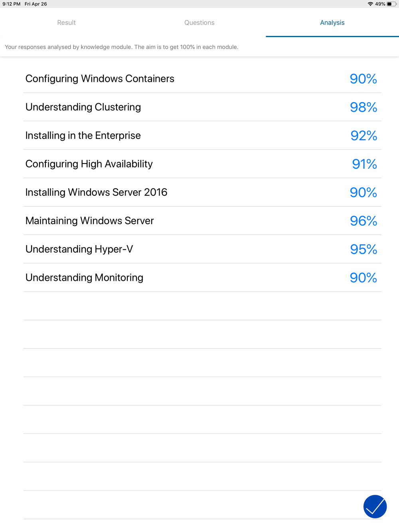This screenshot has width=399, height=532.
Task: Tap the battery indicator icon
Action: [x=391, y=4]
